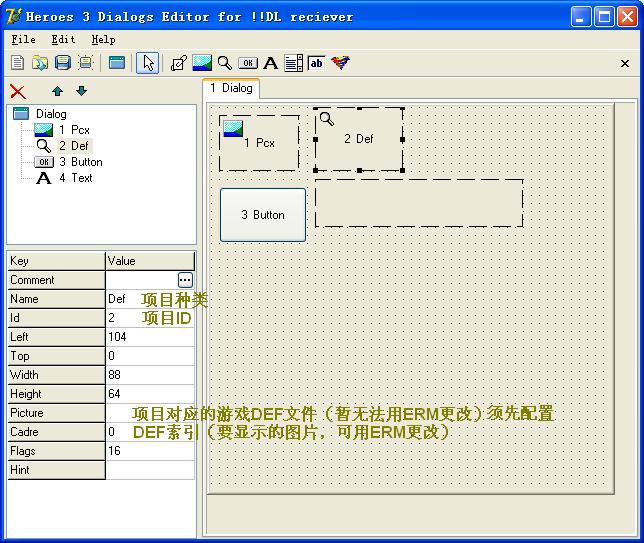644x543 pixels.
Task: Click the Key column header
Action: tap(56, 261)
